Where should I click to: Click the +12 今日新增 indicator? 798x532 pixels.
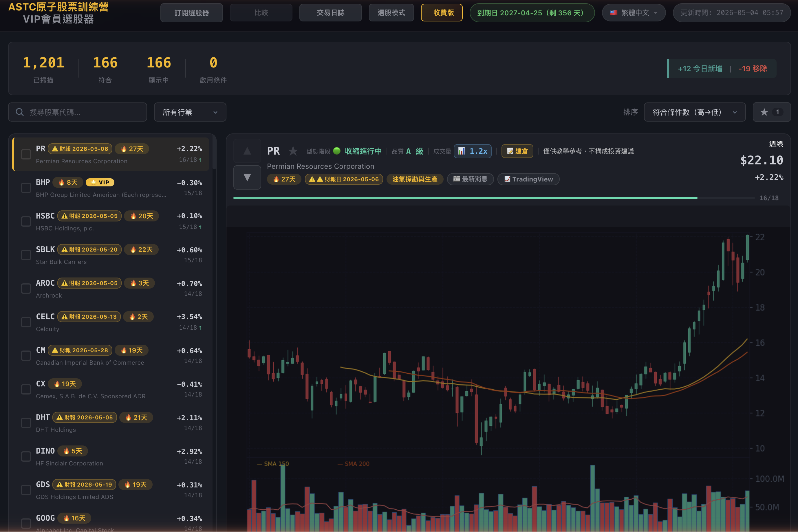click(700, 69)
